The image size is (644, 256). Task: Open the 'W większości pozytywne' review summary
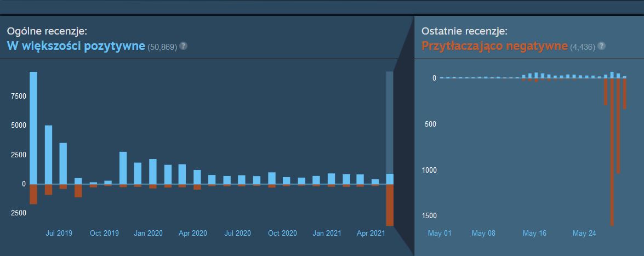tap(76, 46)
